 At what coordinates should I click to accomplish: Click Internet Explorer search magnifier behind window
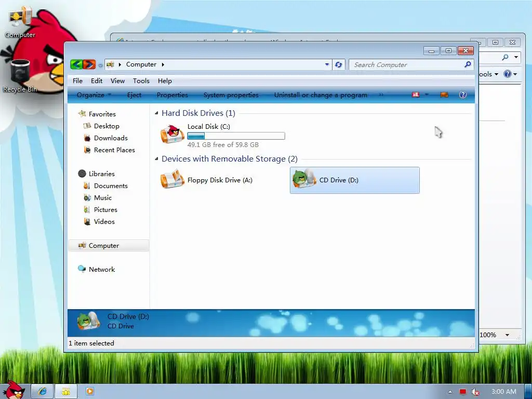[x=506, y=57]
